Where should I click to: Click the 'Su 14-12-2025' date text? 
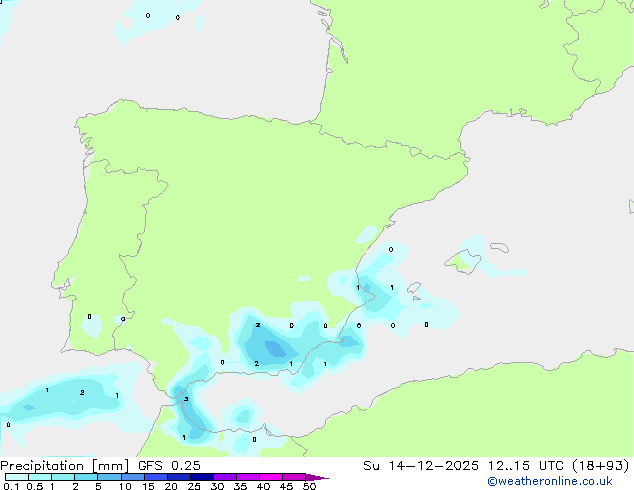coord(421,466)
